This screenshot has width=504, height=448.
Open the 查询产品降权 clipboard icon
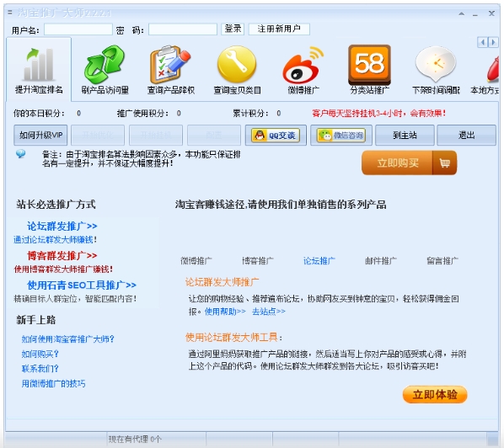[x=170, y=64]
